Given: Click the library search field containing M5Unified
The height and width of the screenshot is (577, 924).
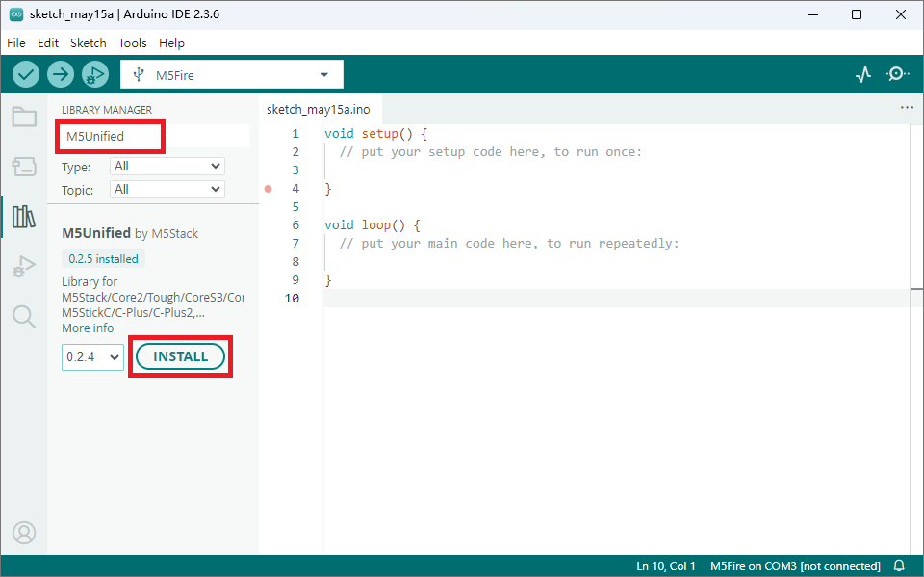Looking at the screenshot, I should [154, 136].
